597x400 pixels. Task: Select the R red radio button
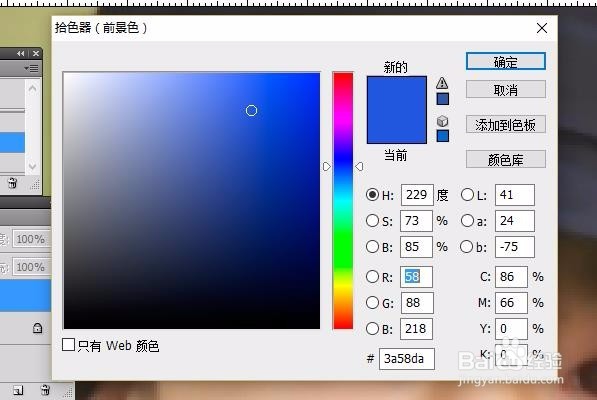tap(372, 277)
